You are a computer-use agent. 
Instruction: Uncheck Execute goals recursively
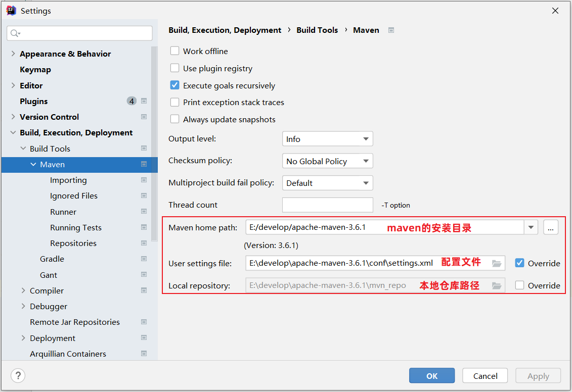[x=175, y=85]
